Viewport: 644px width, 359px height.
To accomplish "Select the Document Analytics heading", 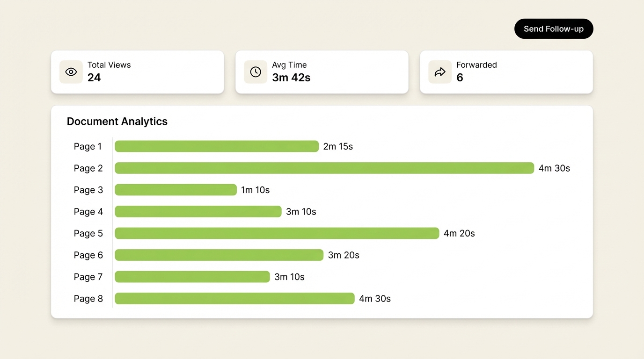I will pyautogui.click(x=117, y=121).
